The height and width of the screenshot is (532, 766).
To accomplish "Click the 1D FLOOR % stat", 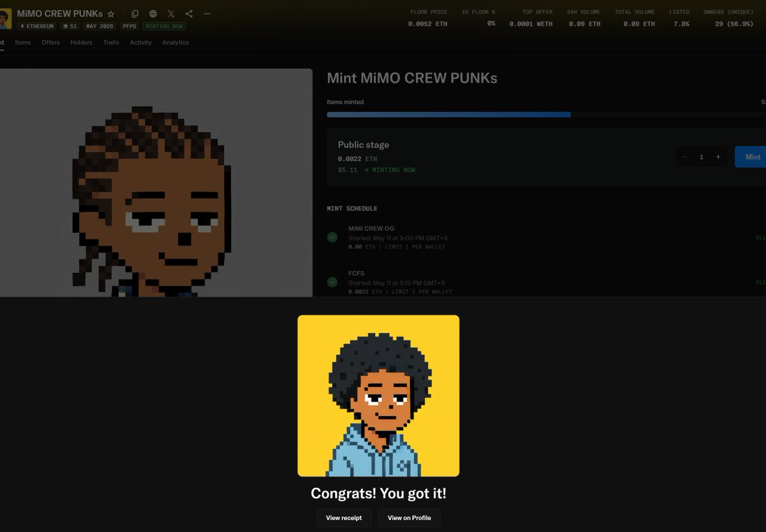I will pos(478,18).
